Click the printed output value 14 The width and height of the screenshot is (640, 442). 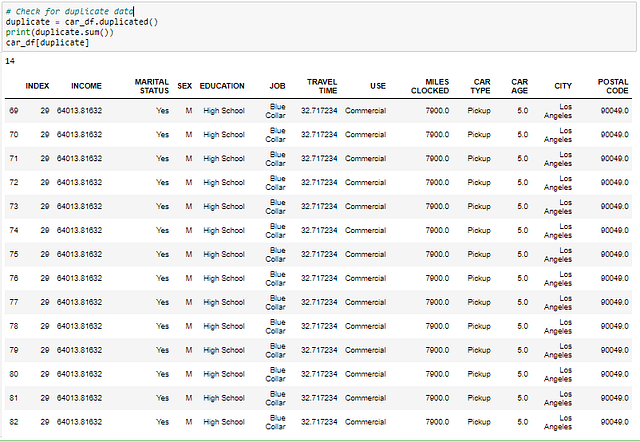(10, 61)
